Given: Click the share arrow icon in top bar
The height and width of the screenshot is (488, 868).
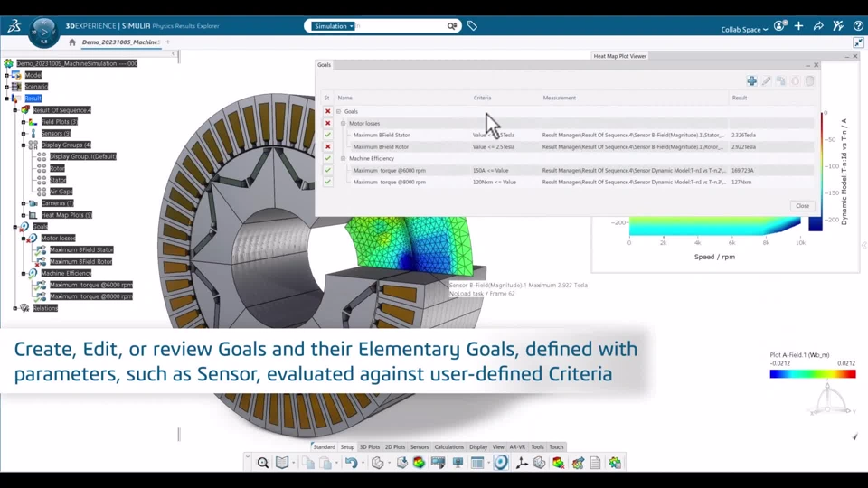Looking at the screenshot, I should (818, 26).
